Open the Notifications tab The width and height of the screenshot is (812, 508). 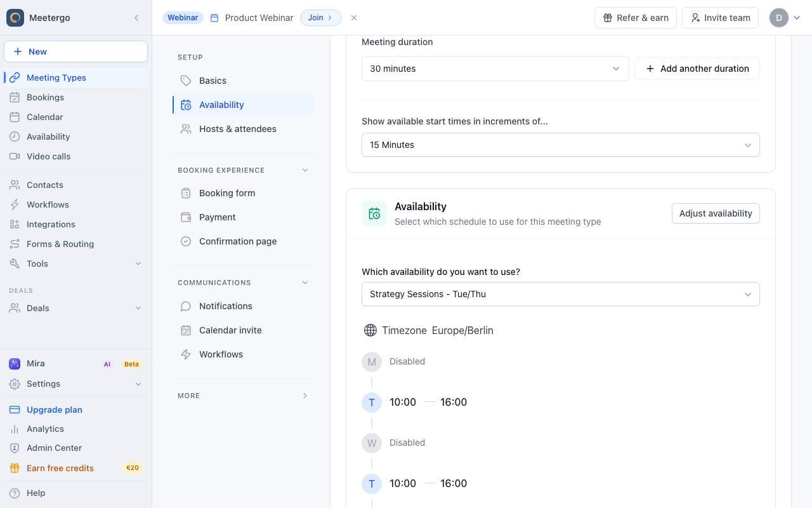244,306
